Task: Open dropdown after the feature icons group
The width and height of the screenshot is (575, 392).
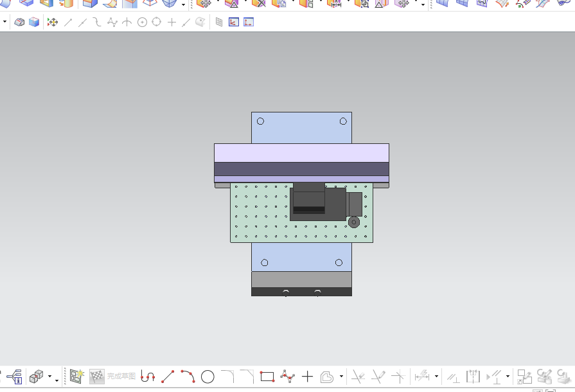Action: click(x=183, y=4)
